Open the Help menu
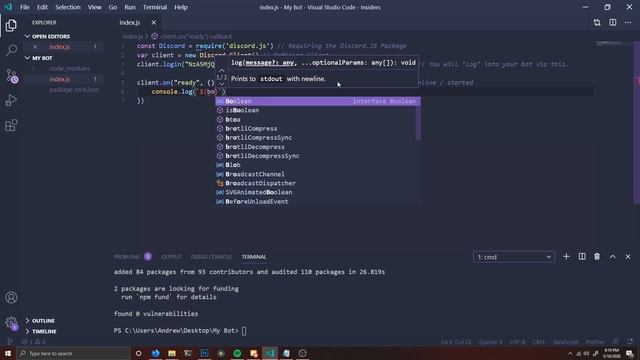 pyautogui.click(x=181, y=7)
